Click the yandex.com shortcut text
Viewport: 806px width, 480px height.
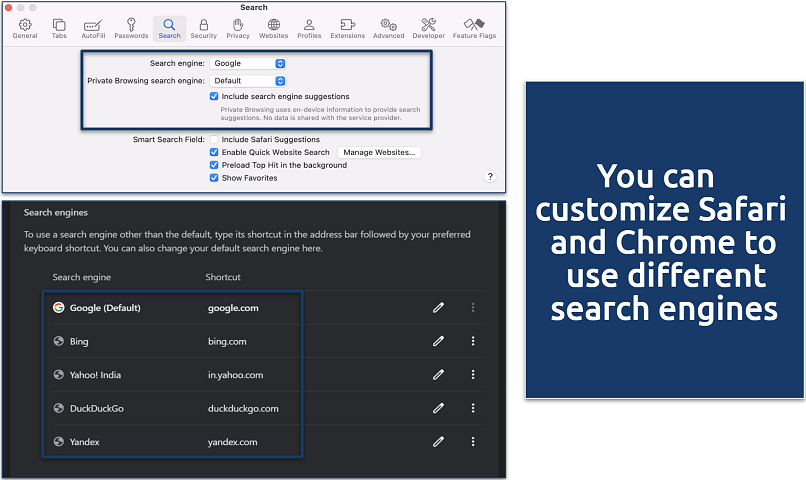point(232,441)
